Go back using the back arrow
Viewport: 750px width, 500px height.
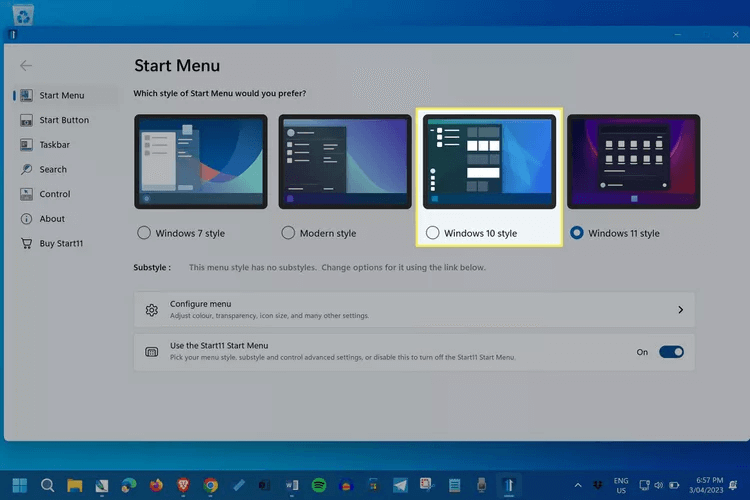26,66
